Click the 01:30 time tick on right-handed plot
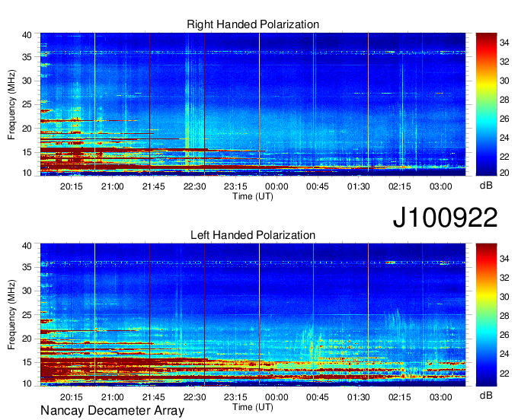 [x=359, y=186]
